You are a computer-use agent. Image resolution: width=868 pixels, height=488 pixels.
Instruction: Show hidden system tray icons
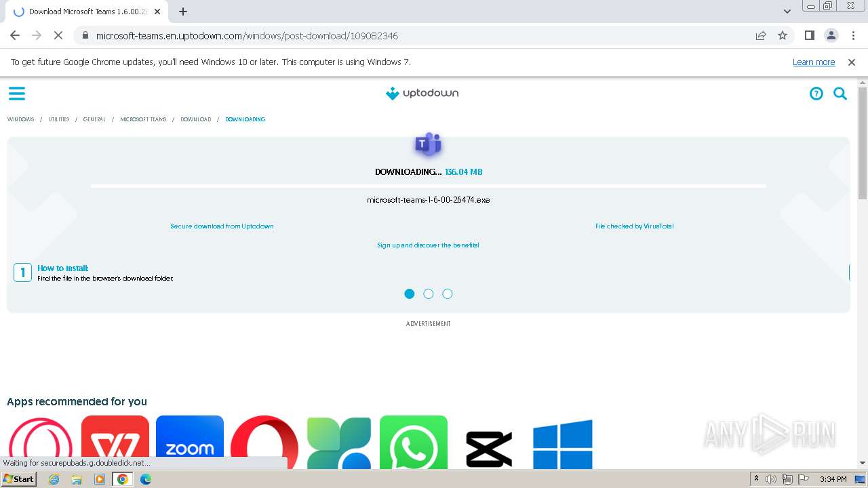[x=756, y=479]
